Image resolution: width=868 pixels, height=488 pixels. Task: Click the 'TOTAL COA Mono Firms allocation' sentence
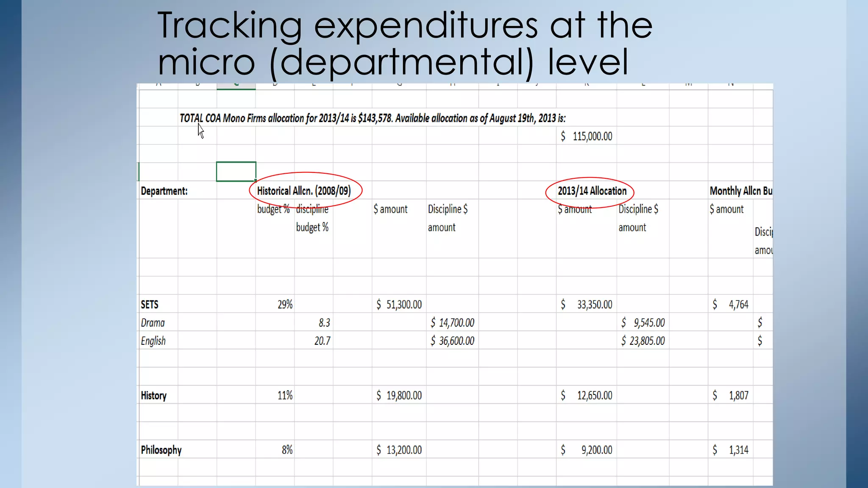pos(372,118)
